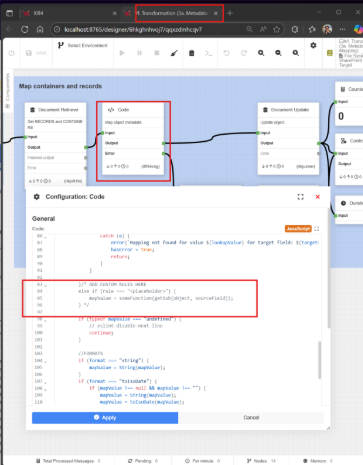
Task: Click the power icon in the flow toolbar
Action: [12, 53]
